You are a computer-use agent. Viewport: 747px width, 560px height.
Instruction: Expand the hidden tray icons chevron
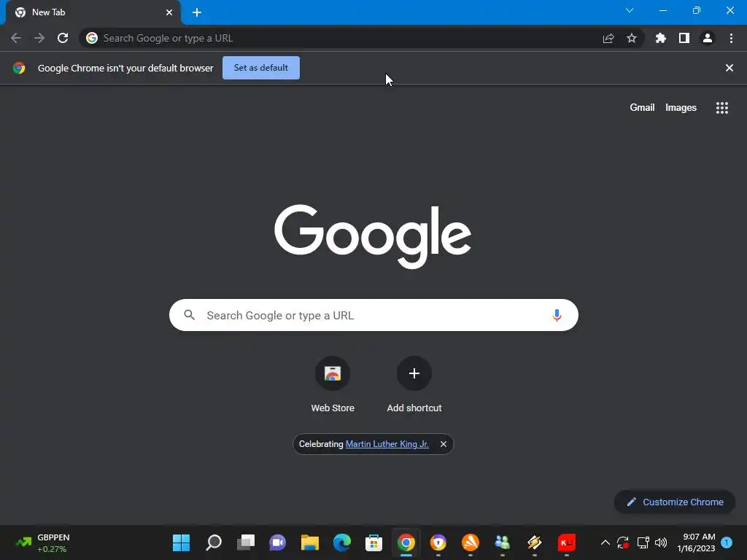pyautogui.click(x=605, y=542)
